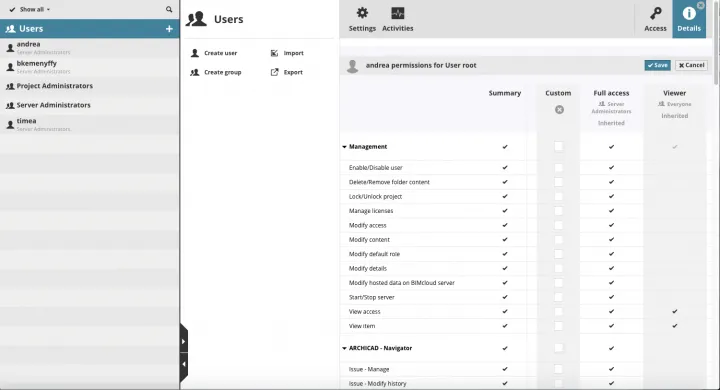Toggle Custom checkbox for Manage licenses
The height and width of the screenshot is (390, 720).
pos(558,211)
